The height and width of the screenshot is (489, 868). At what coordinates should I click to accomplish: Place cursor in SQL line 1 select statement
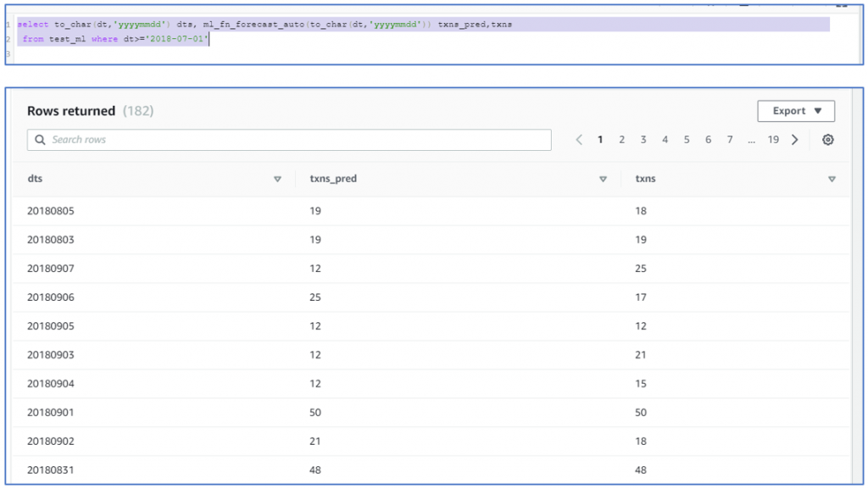pyautogui.click(x=264, y=25)
